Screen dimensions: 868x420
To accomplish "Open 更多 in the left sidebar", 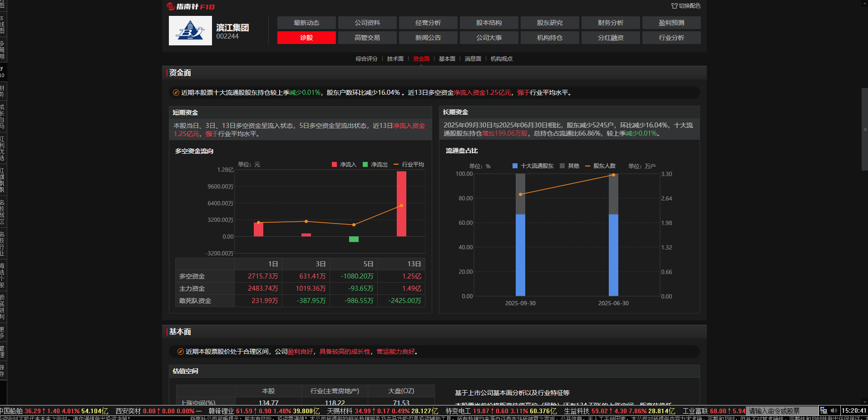I will (x=2, y=332).
